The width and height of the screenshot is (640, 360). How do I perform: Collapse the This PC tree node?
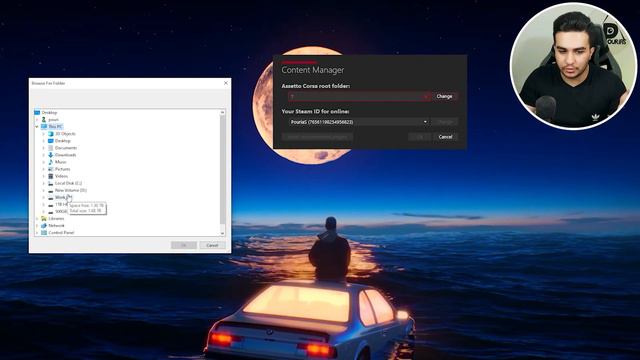click(x=37, y=127)
